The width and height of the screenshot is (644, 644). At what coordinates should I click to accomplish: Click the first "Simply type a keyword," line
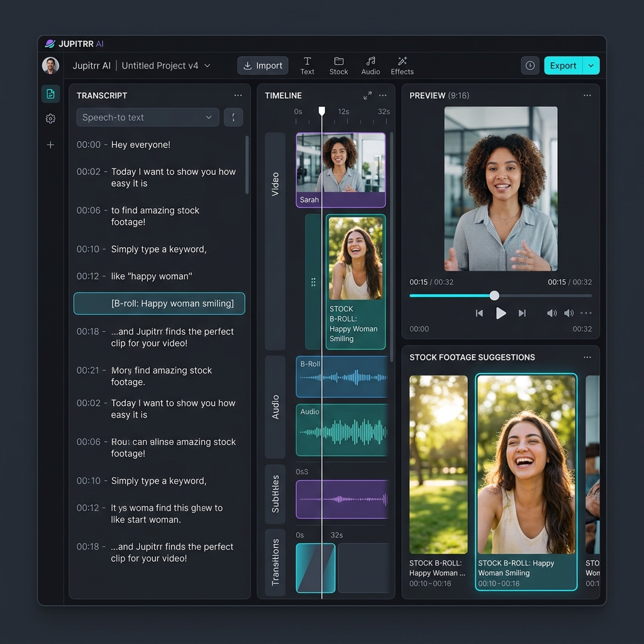[x=158, y=249]
